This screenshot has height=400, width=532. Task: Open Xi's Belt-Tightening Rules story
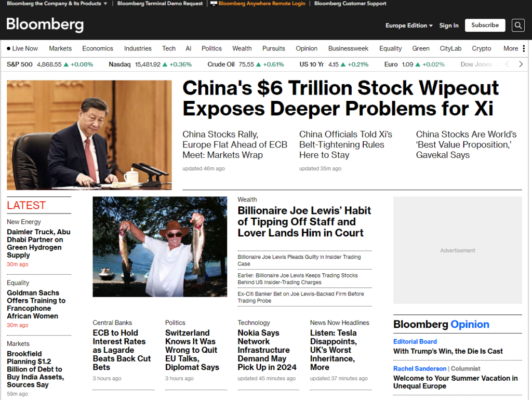(x=345, y=144)
